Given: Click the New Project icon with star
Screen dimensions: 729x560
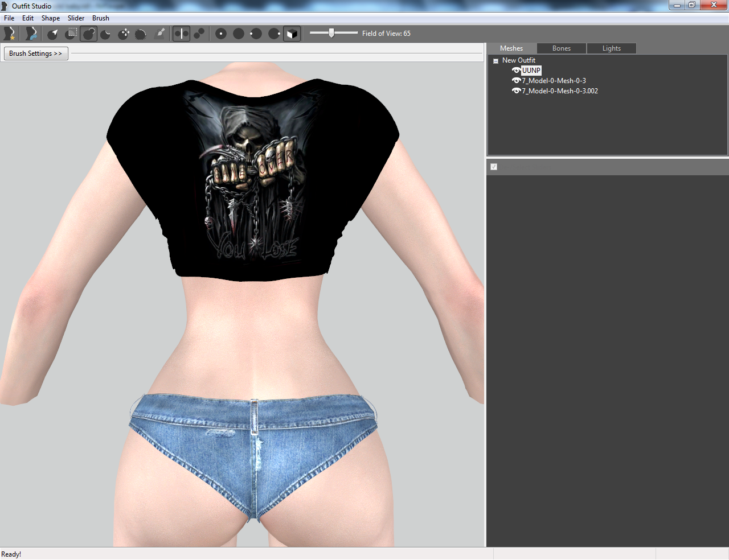Looking at the screenshot, I should click(x=10, y=34).
